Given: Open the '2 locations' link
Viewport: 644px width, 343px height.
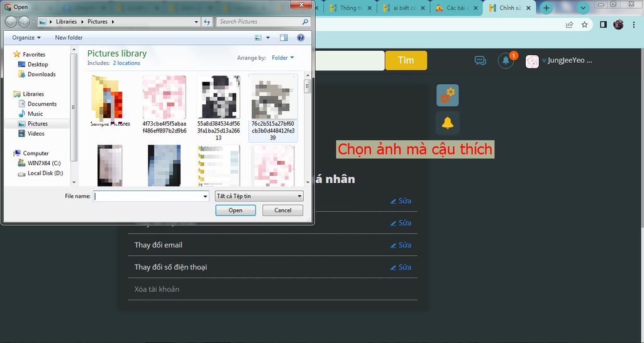Looking at the screenshot, I should point(126,63).
